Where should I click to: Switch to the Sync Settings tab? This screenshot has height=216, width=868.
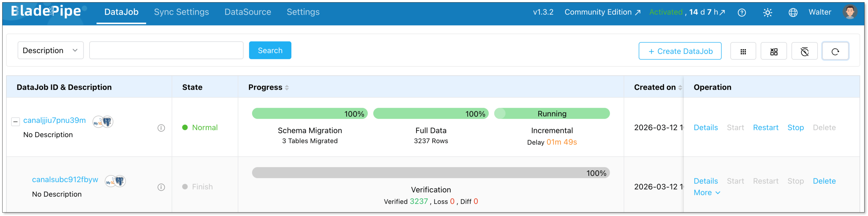pyautogui.click(x=181, y=12)
